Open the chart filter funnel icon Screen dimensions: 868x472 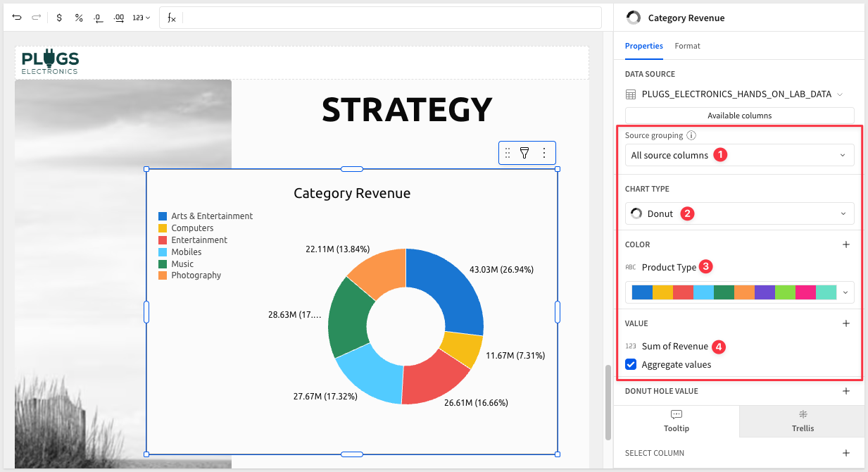click(524, 153)
